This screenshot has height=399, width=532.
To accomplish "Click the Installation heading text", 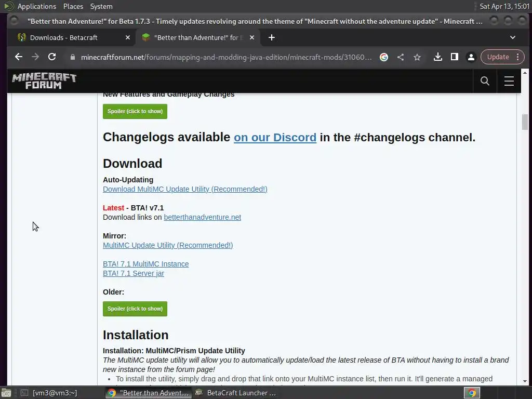I will 136,335.
